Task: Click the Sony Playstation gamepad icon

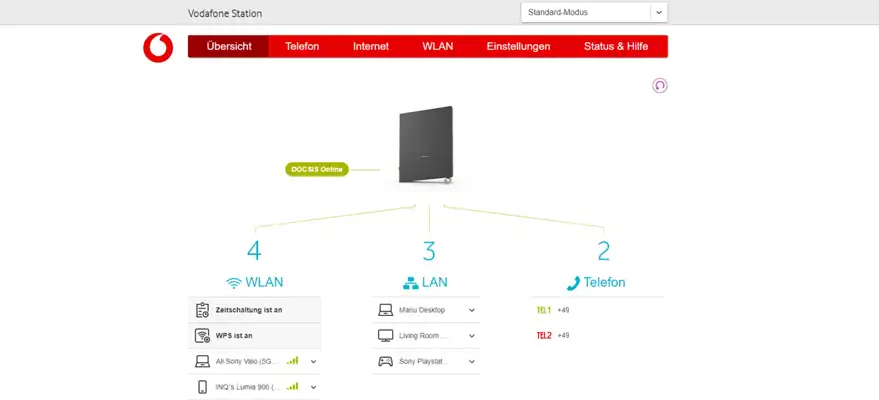Action: (385, 361)
